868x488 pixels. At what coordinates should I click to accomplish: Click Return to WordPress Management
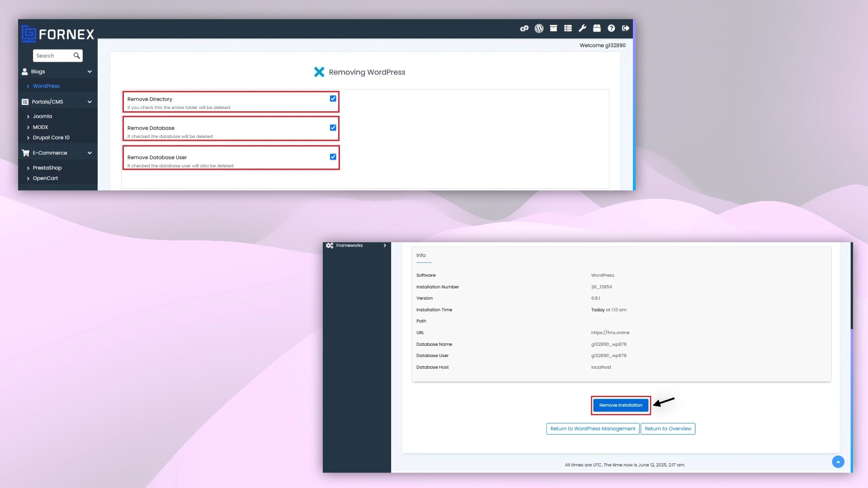point(592,428)
